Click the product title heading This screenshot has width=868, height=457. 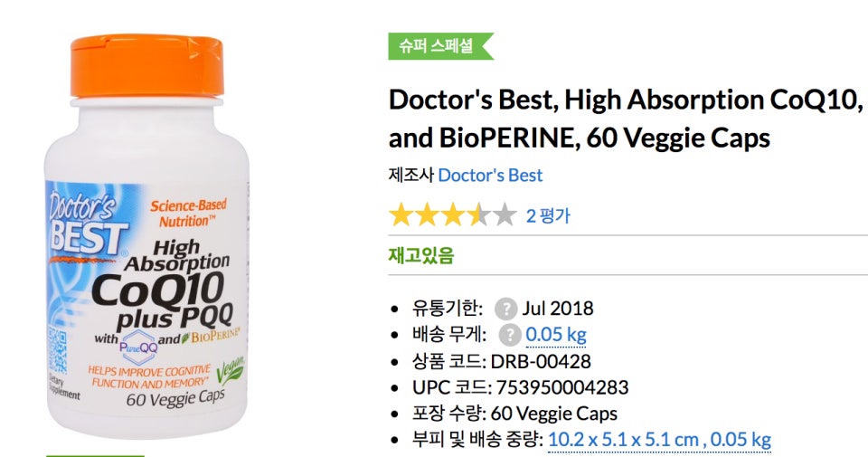[627, 119]
